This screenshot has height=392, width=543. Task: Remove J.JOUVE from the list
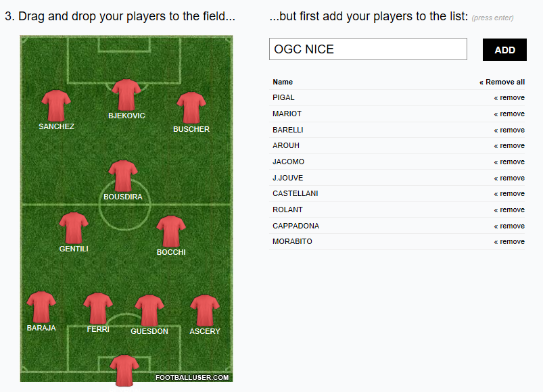point(509,178)
